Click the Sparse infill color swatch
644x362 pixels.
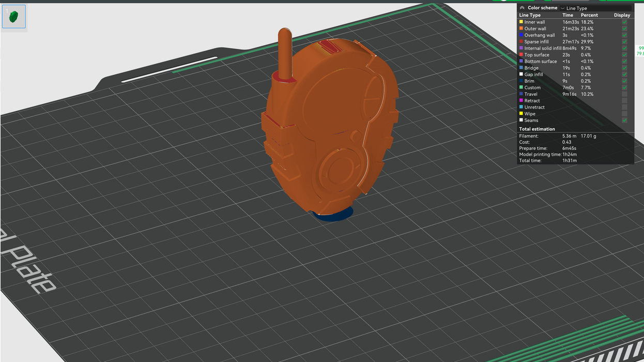pyautogui.click(x=521, y=42)
